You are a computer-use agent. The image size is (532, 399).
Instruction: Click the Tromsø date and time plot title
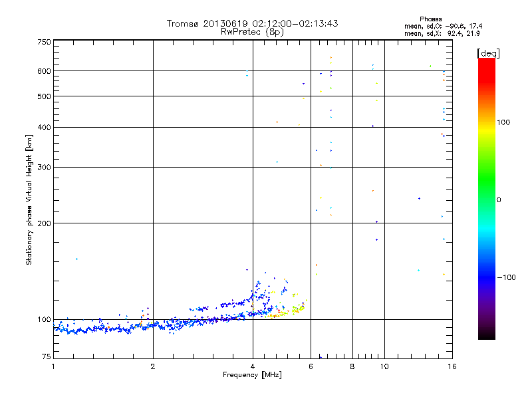252,23
